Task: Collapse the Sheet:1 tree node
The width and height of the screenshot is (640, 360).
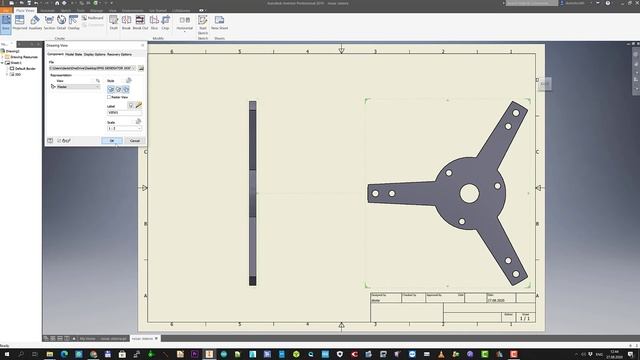Action: [2, 63]
